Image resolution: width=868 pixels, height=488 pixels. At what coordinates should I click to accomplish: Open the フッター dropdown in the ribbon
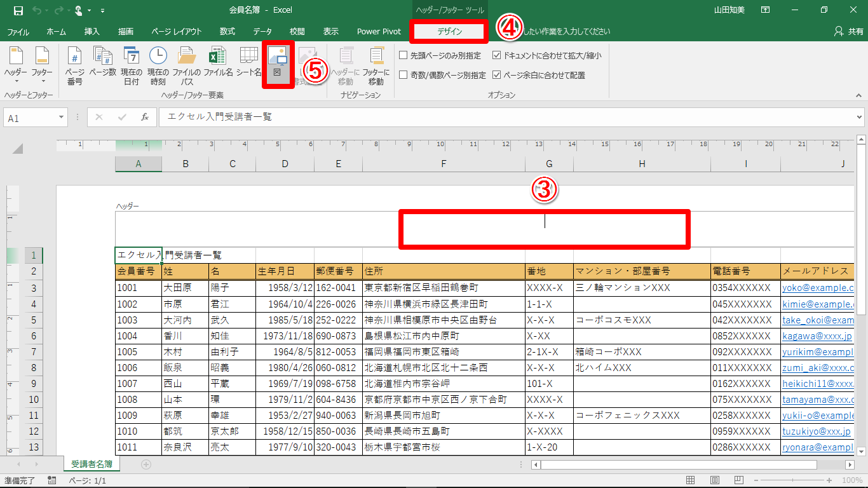43,65
